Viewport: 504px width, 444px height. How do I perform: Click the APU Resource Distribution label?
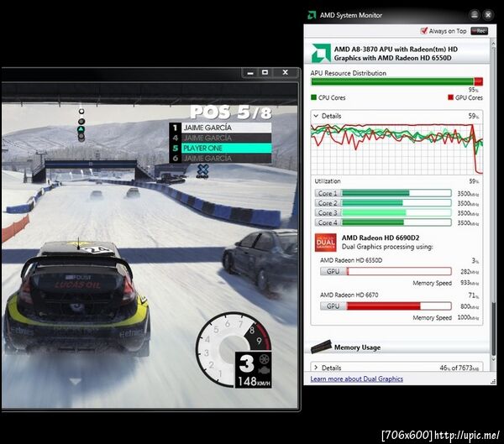point(348,73)
